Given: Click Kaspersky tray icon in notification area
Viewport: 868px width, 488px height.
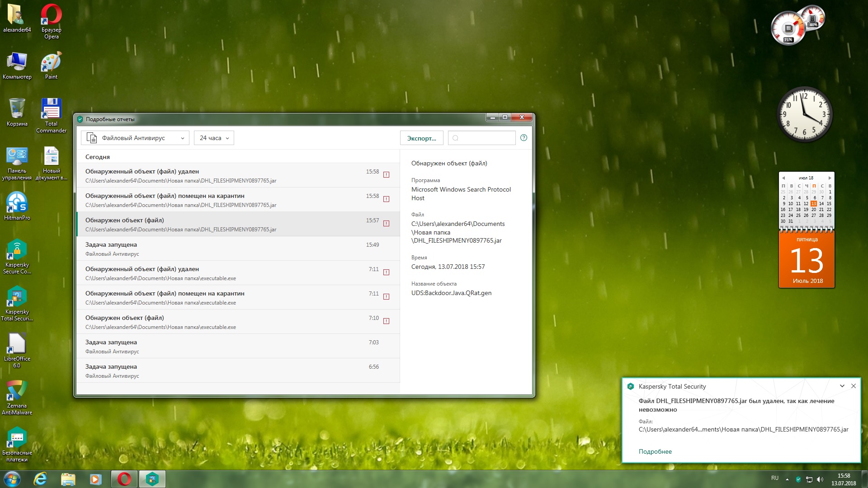Looking at the screenshot, I should point(798,479).
